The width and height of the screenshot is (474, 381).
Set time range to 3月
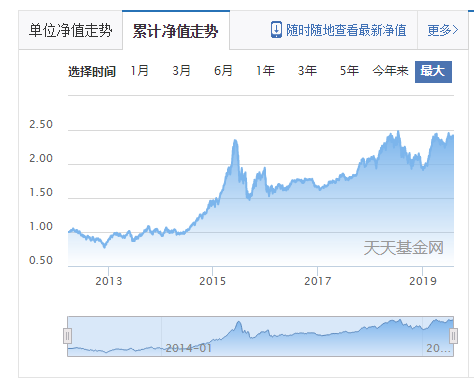(181, 71)
